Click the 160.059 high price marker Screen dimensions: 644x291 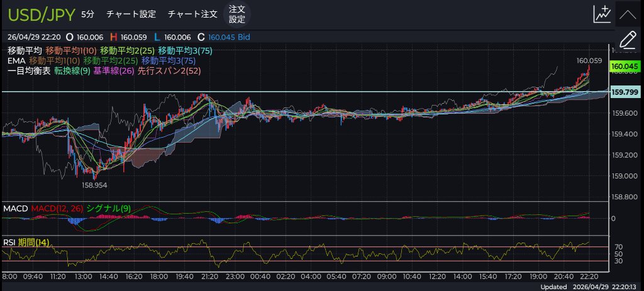click(589, 61)
